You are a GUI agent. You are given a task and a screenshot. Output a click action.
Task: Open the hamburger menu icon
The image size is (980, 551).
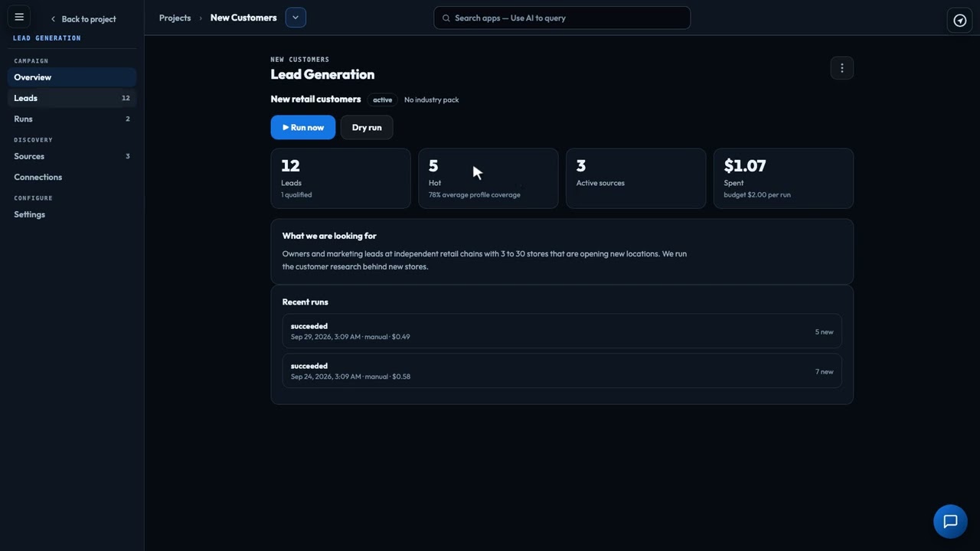tap(19, 17)
